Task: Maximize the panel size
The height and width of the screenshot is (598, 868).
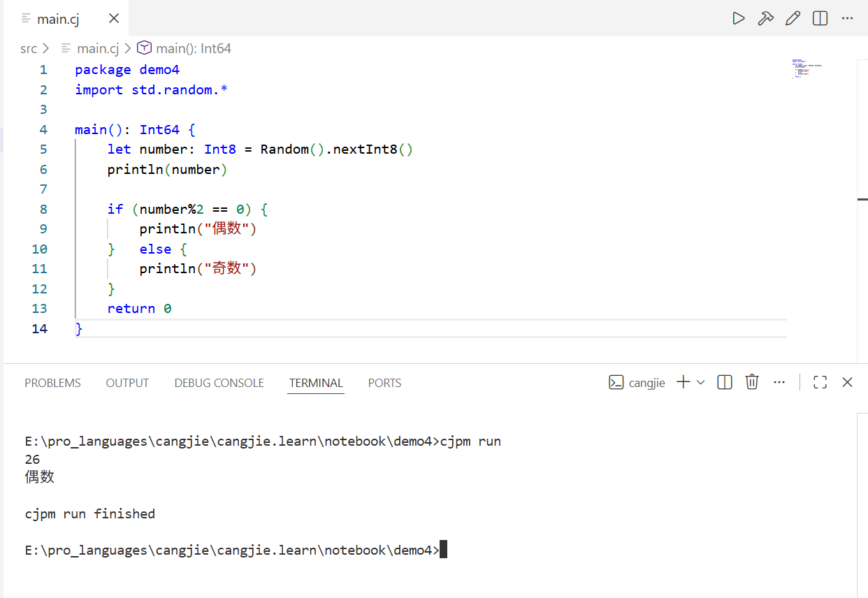Action: tap(820, 382)
